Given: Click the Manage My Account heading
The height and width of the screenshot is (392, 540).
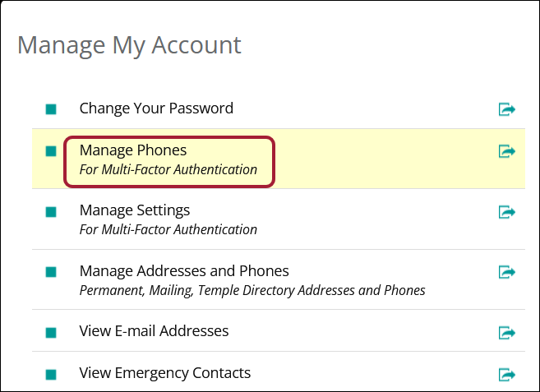Looking at the screenshot, I should [x=129, y=44].
